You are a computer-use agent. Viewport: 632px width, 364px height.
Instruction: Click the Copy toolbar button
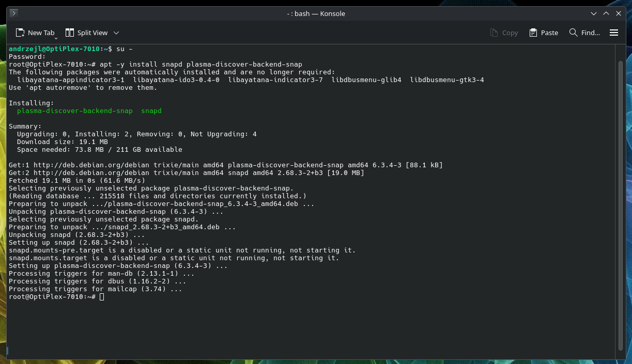[504, 33]
